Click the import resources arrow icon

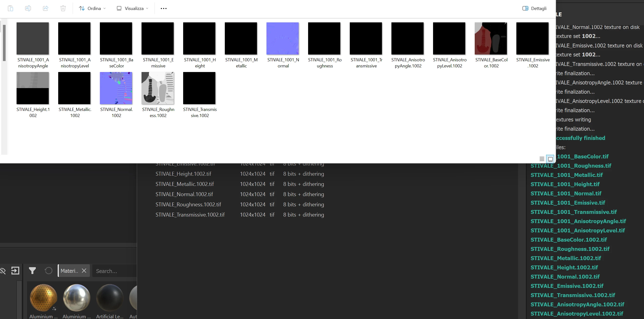tap(15, 271)
